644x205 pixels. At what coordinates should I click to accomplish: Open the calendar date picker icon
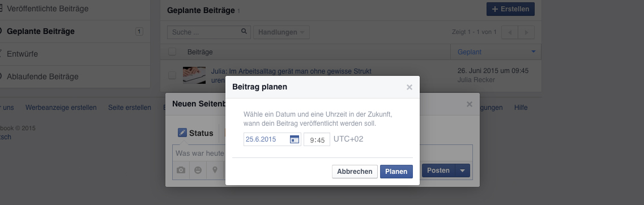pos(295,139)
